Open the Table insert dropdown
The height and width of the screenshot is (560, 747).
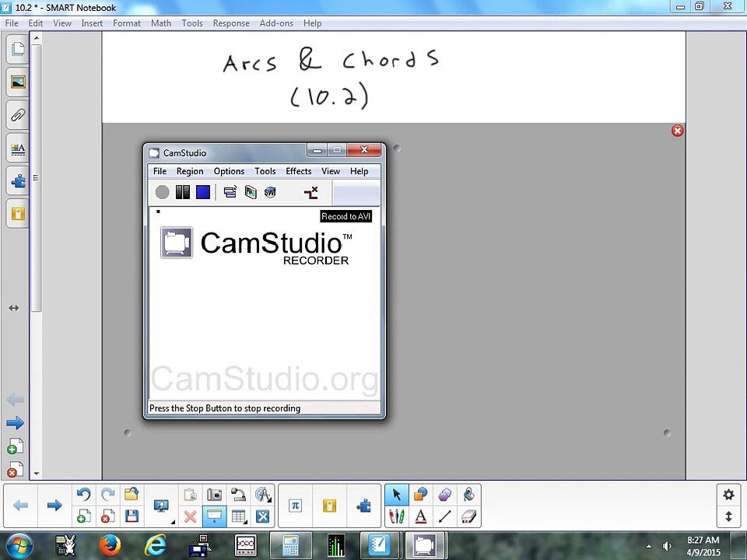point(238,516)
